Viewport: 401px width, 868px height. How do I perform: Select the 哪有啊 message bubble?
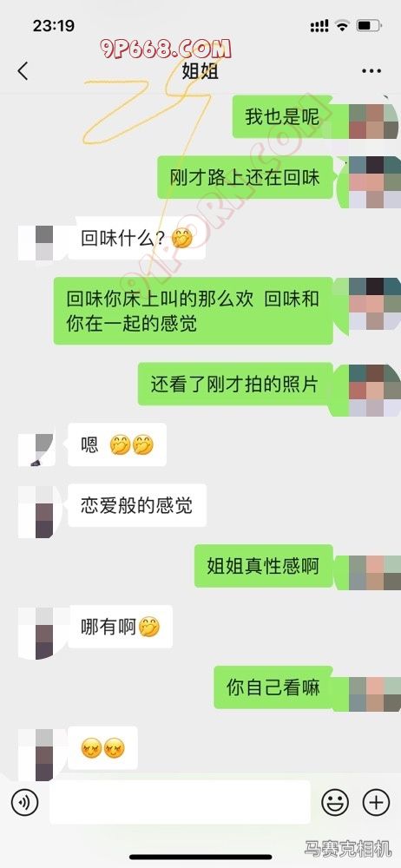pos(120,627)
